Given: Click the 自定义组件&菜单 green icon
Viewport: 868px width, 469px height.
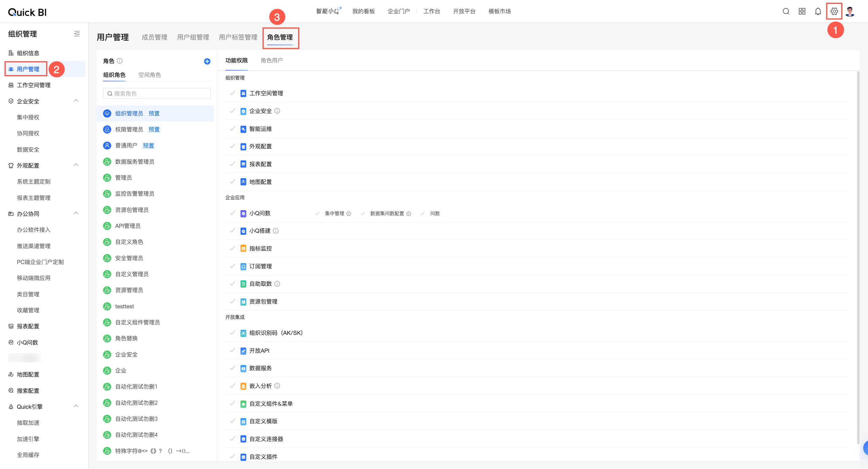Looking at the screenshot, I should [x=243, y=404].
